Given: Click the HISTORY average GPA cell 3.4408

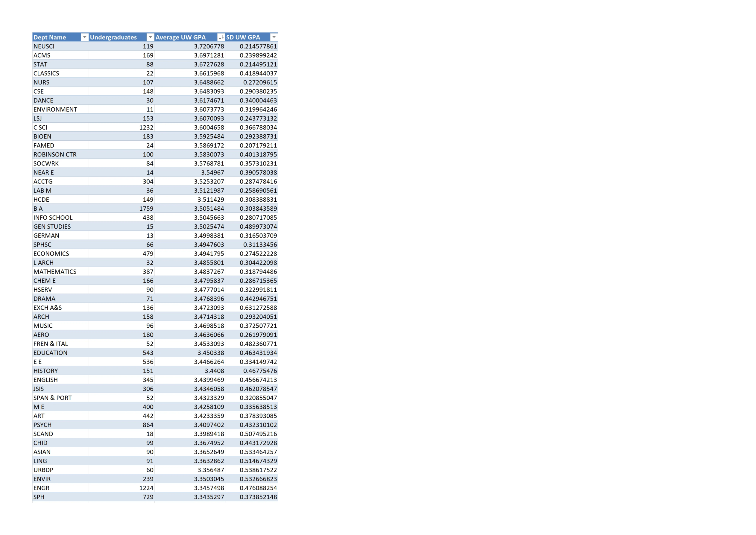Looking at the screenshot, I should pyautogui.click(x=214, y=371).
